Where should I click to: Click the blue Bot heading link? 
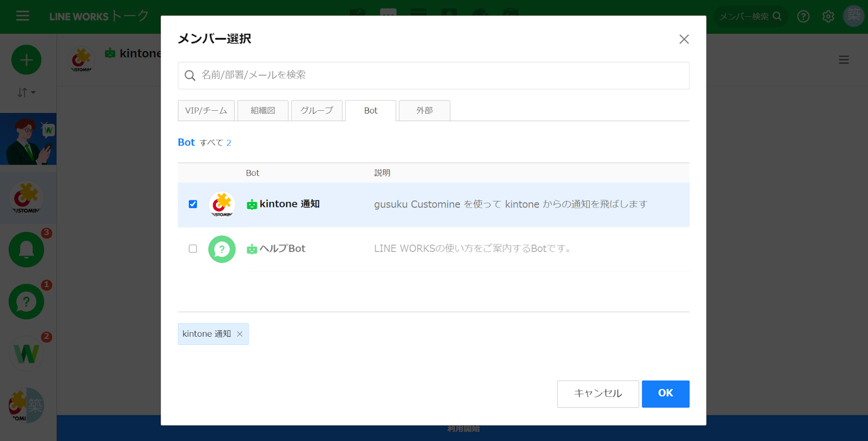[x=186, y=142]
